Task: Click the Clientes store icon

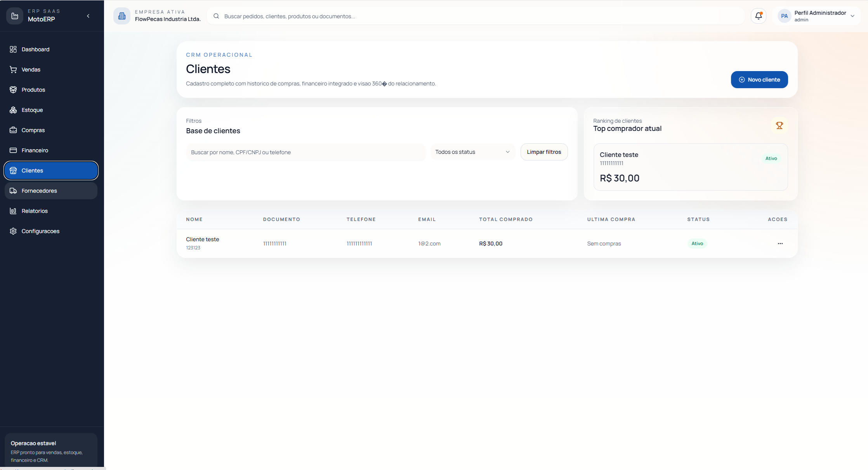Action: 13,171
